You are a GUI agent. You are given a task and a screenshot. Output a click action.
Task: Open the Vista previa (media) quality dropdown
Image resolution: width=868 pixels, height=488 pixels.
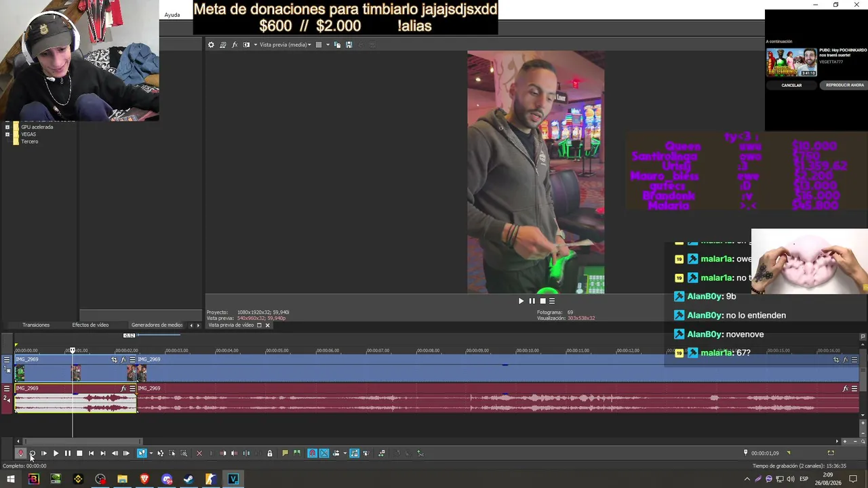(x=285, y=45)
